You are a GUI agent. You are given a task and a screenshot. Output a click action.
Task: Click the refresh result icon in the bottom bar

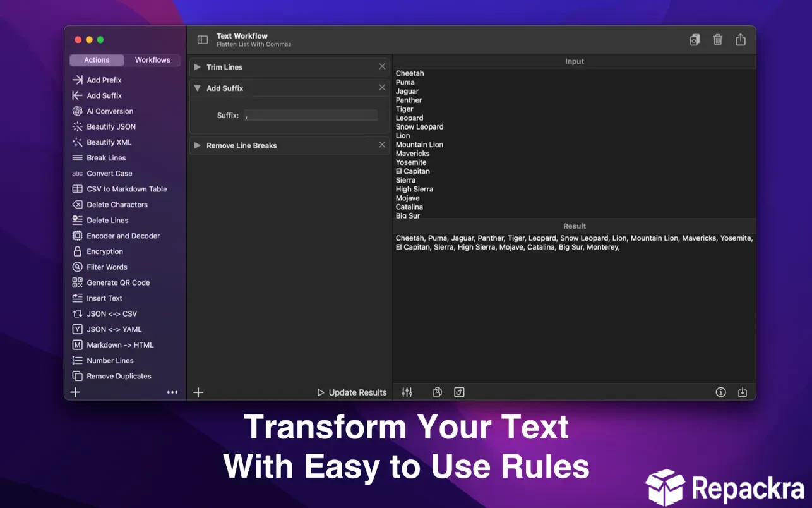(x=459, y=392)
